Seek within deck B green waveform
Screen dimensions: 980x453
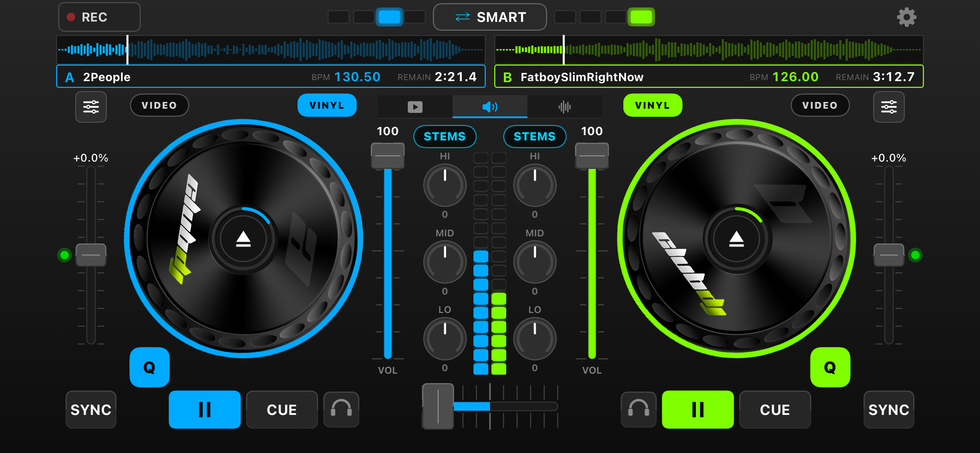(709, 49)
